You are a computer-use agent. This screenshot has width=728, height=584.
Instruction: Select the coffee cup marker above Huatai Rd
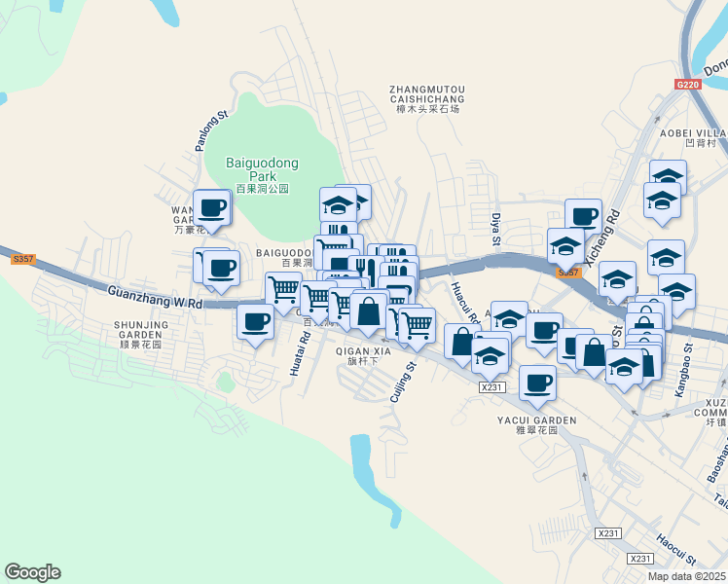tap(255, 325)
